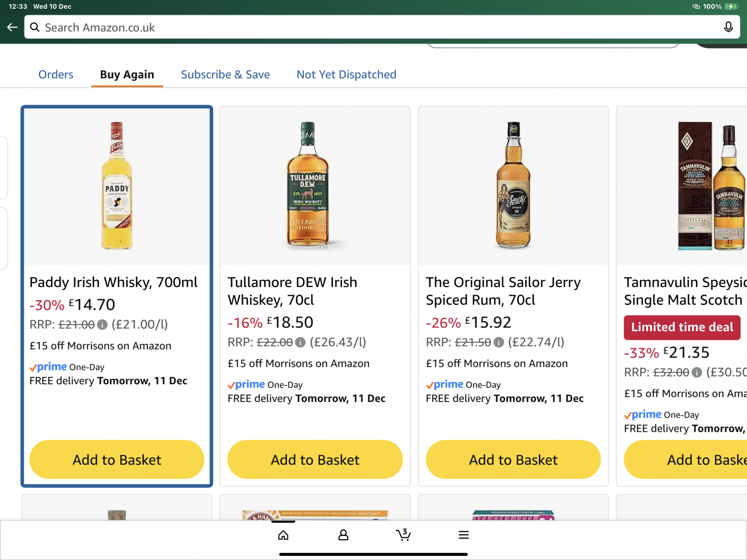
Task: Open the account profile icon
Action: coord(343,535)
